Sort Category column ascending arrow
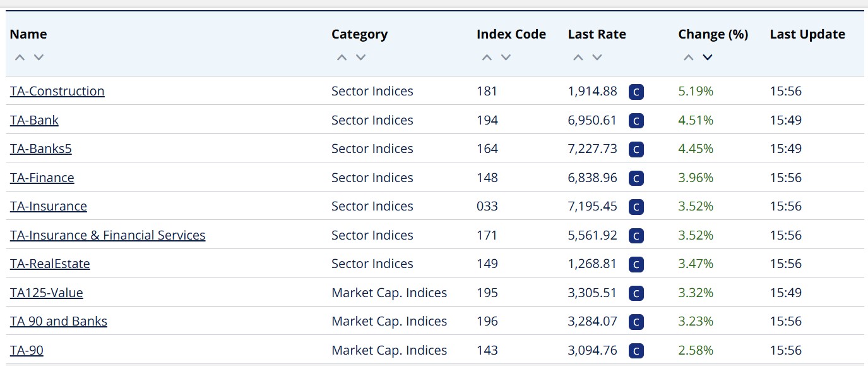This screenshot has height=366, width=868. pos(342,58)
